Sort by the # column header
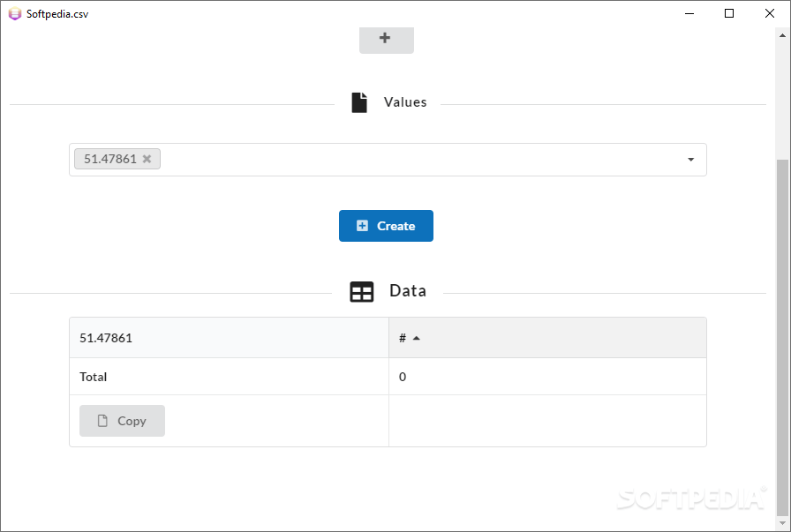The width and height of the screenshot is (791, 532). coord(403,338)
